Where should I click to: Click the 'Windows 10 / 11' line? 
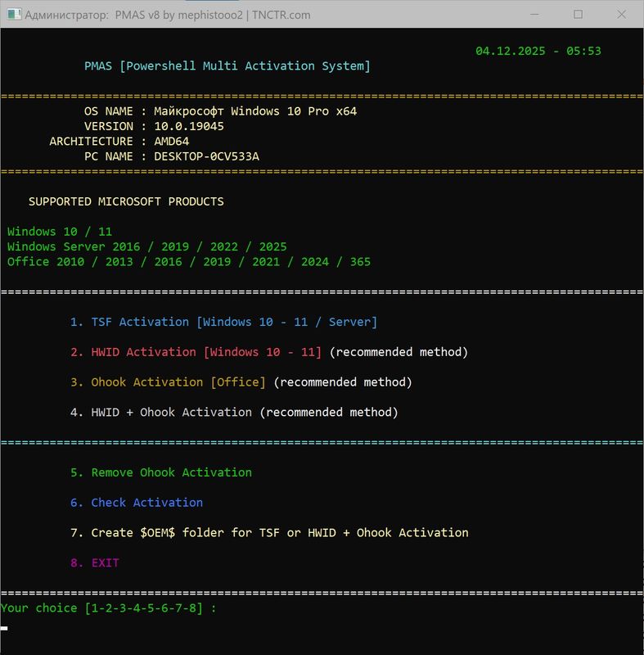[x=60, y=232]
